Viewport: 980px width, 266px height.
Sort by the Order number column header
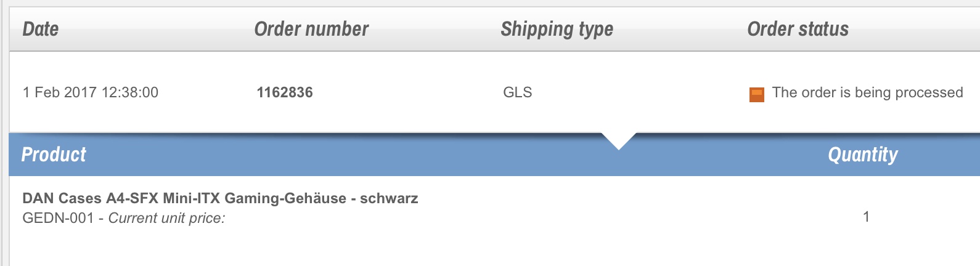click(311, 29)
